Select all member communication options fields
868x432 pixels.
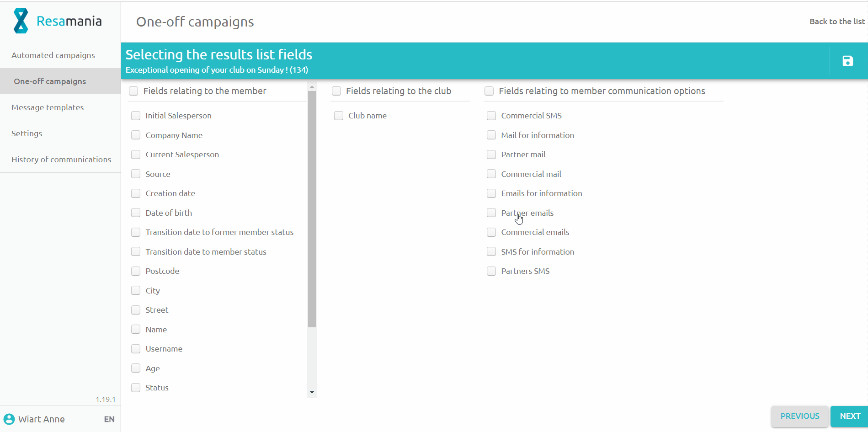[489, 91]
